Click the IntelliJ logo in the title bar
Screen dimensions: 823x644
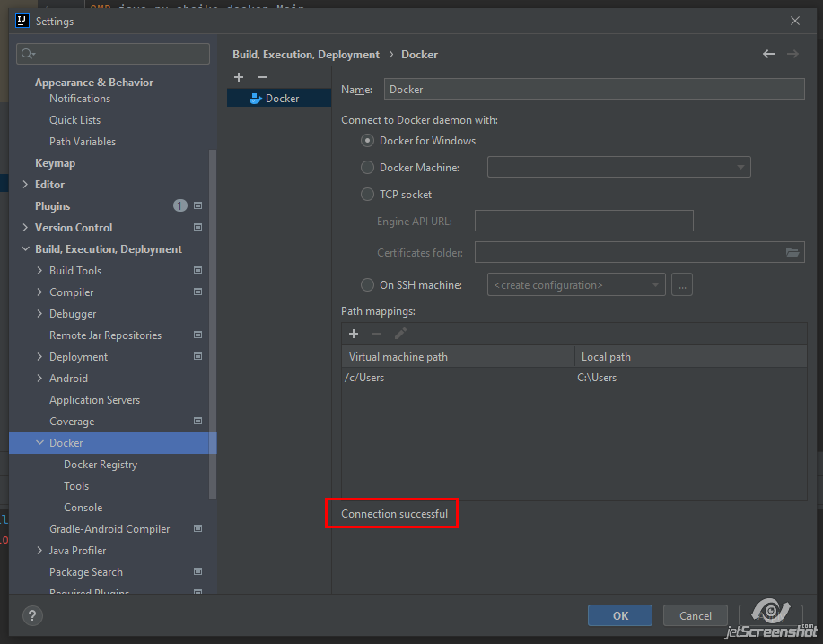pyautogui.click(x=22, y=21)
